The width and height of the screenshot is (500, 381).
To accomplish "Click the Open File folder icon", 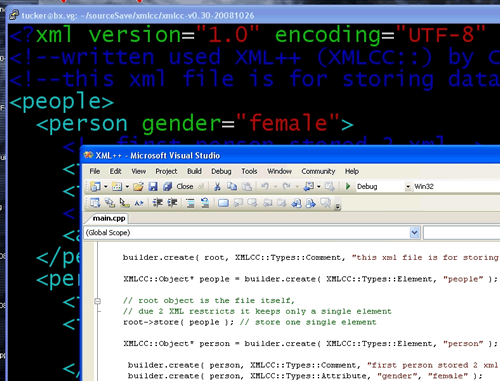I will 138,186.
